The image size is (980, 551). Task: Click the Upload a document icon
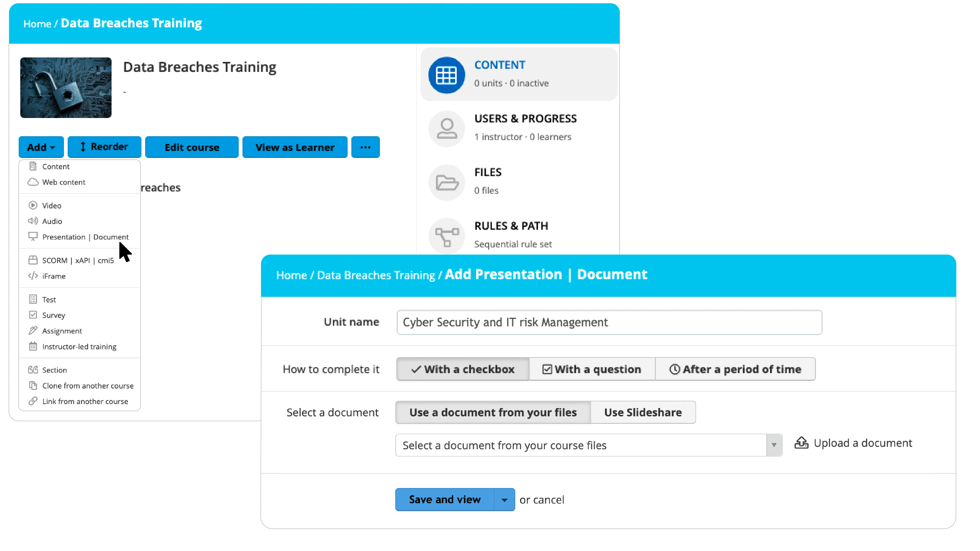[x=801, y=443]
